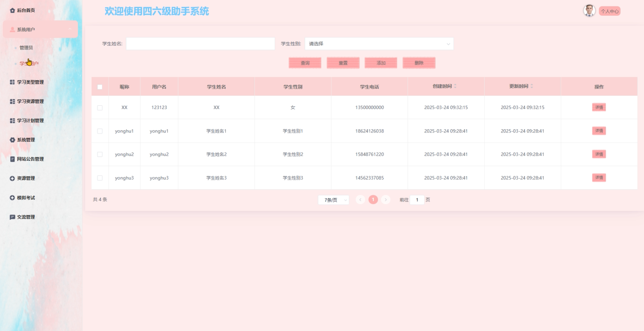Image resolution: width=644 pixels, height=331 pixels.
Task: Click the 用户名 column header
Action: (159, 87)
